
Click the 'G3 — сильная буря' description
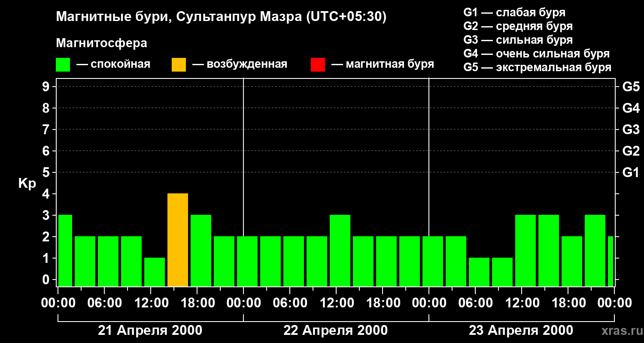[x=518, y=40]
